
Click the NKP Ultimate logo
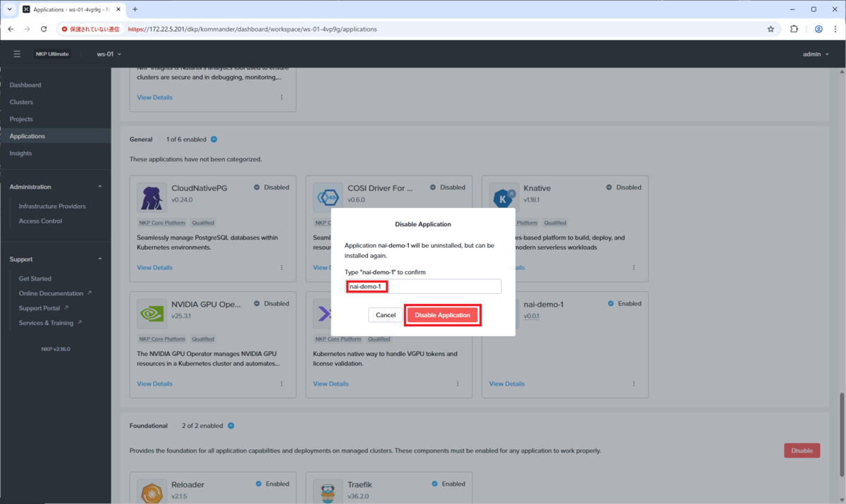[x=52, y=54]
